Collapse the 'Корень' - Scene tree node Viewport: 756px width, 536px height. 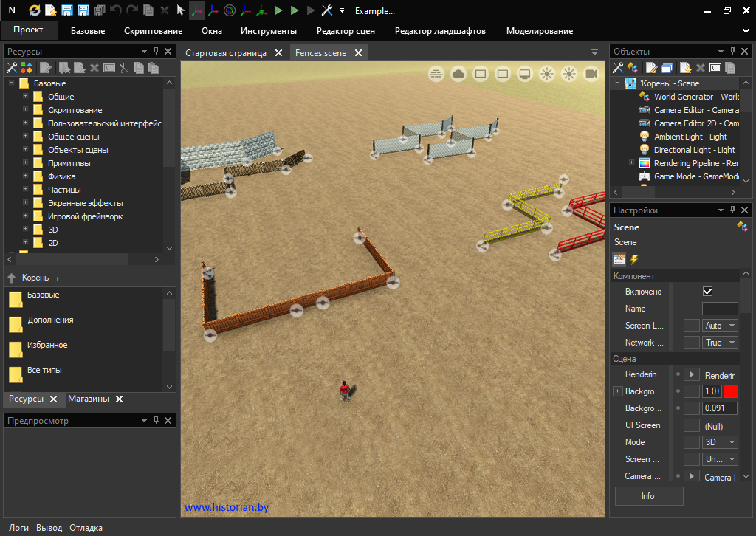[618, 83]
